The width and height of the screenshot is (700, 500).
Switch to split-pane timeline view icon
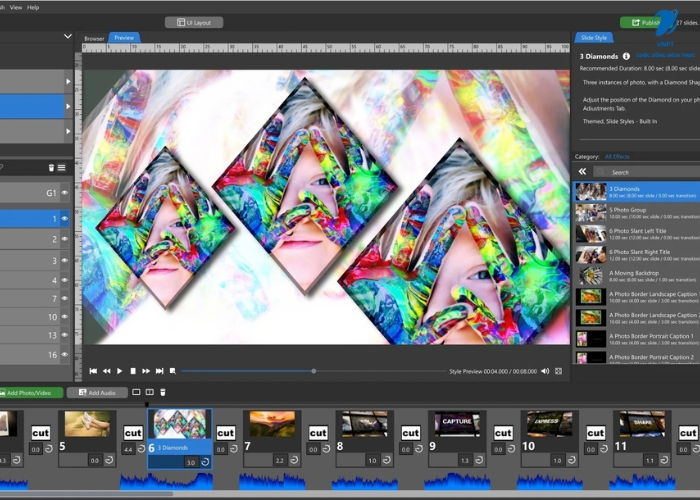pos(150,392)
